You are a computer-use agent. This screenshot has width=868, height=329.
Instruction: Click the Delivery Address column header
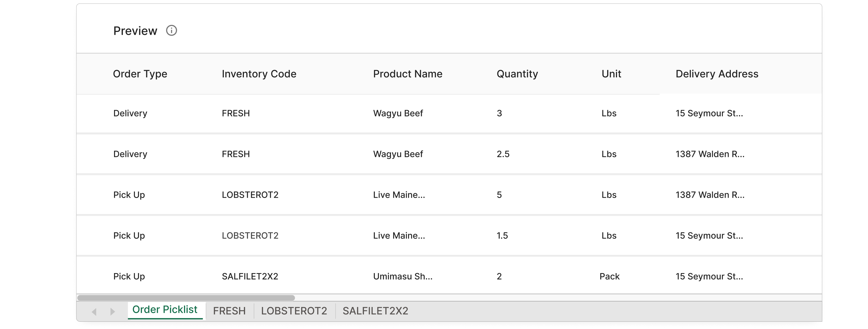point(717,74)
